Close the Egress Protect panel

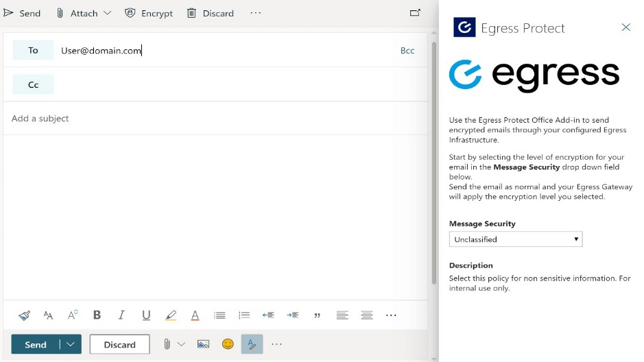click(x=626, y=27)
